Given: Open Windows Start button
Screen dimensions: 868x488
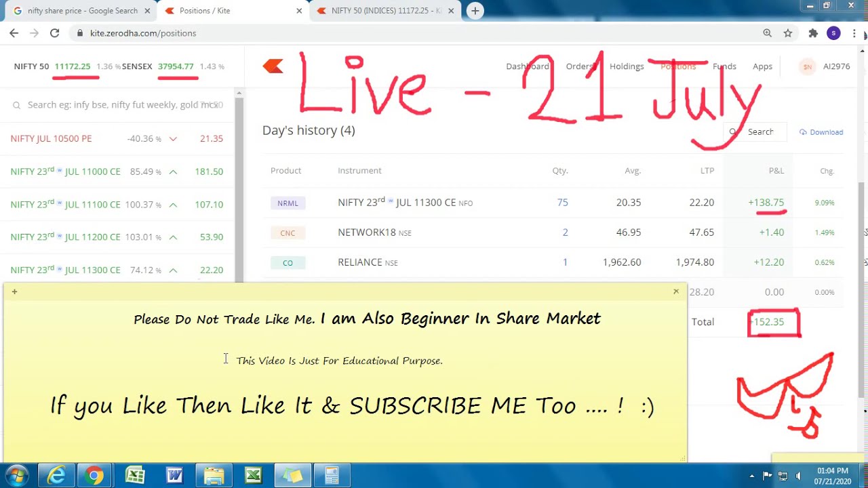Looking at the screenshot, I should coord(16,476).
